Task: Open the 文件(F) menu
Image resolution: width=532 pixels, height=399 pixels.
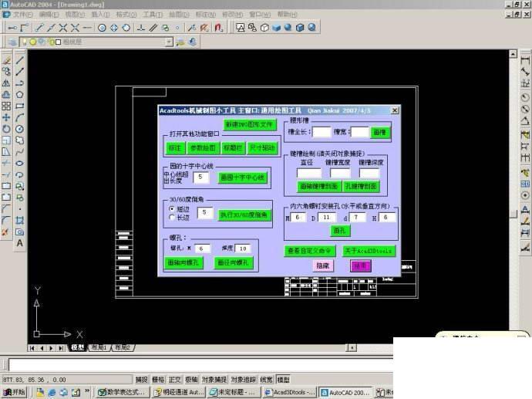Action: [22, 14]
